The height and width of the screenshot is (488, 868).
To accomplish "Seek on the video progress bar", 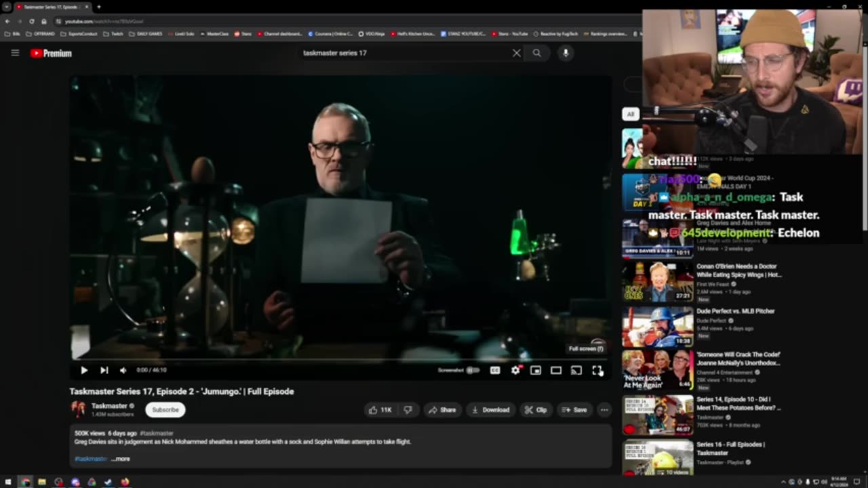I will pyautogui.click(x=340, y=359).
